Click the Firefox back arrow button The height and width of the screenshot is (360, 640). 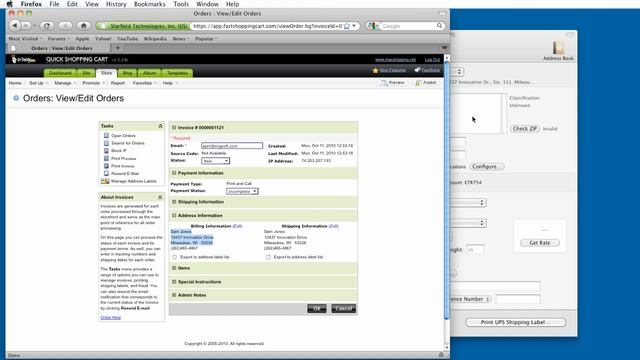click(15, 26)
